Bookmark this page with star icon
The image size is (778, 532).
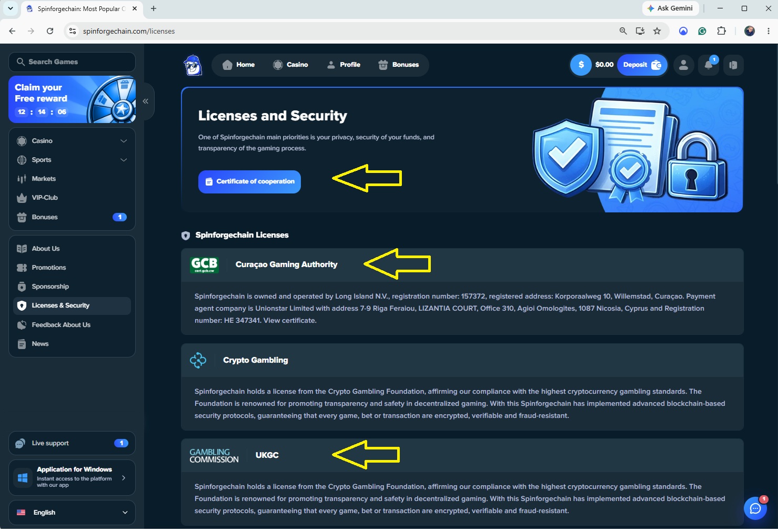click(657, 31)
